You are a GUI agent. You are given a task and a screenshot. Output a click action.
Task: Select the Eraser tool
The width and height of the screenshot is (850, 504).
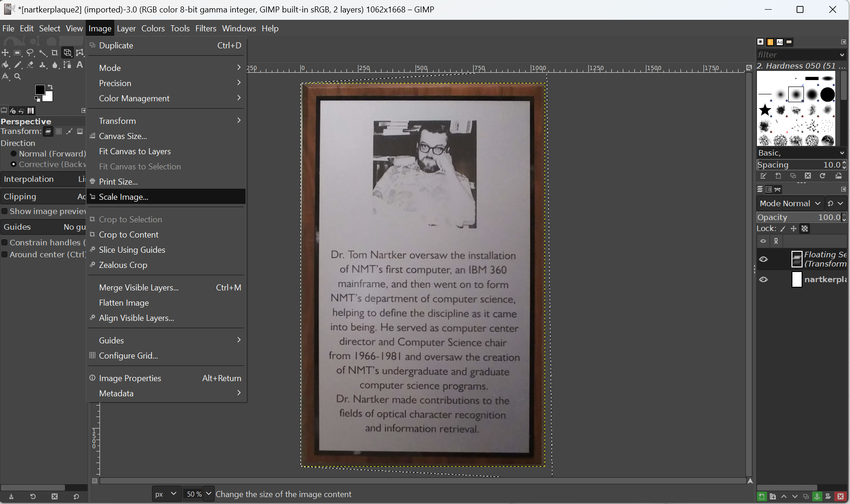30,65
